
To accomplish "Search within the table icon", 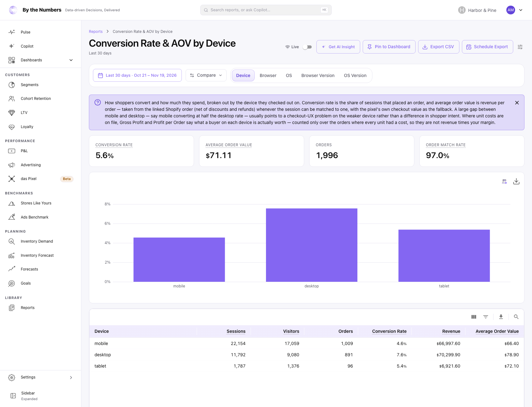I will pyautogui.click(x=516, y=317).
